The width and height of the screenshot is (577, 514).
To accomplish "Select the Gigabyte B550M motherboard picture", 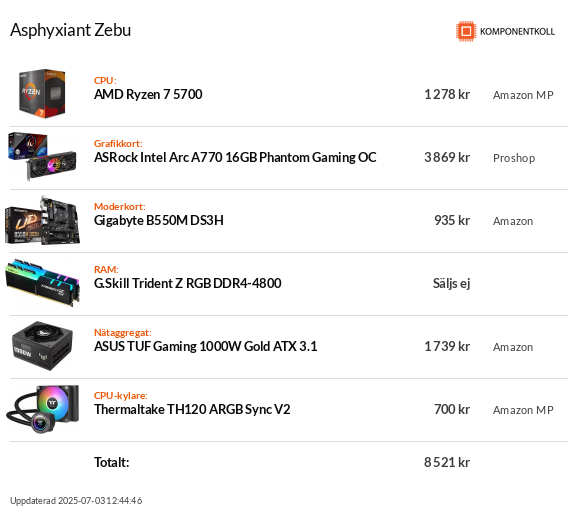I will (x=42, y=220).
